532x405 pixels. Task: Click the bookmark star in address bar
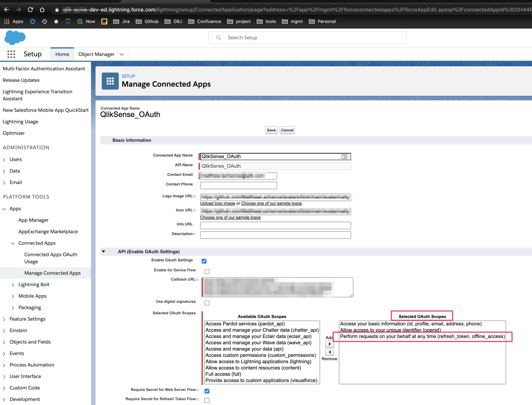coord(56,21)
